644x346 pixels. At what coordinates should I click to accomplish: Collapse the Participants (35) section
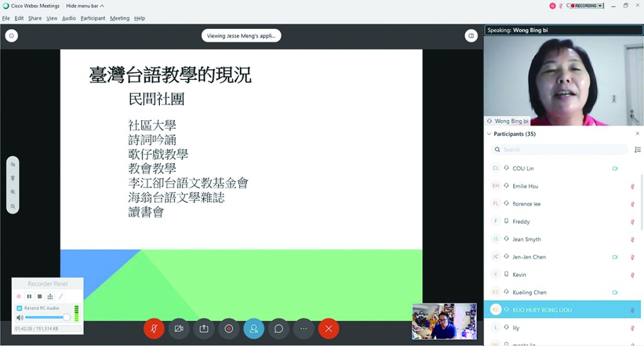pos(489,134)
